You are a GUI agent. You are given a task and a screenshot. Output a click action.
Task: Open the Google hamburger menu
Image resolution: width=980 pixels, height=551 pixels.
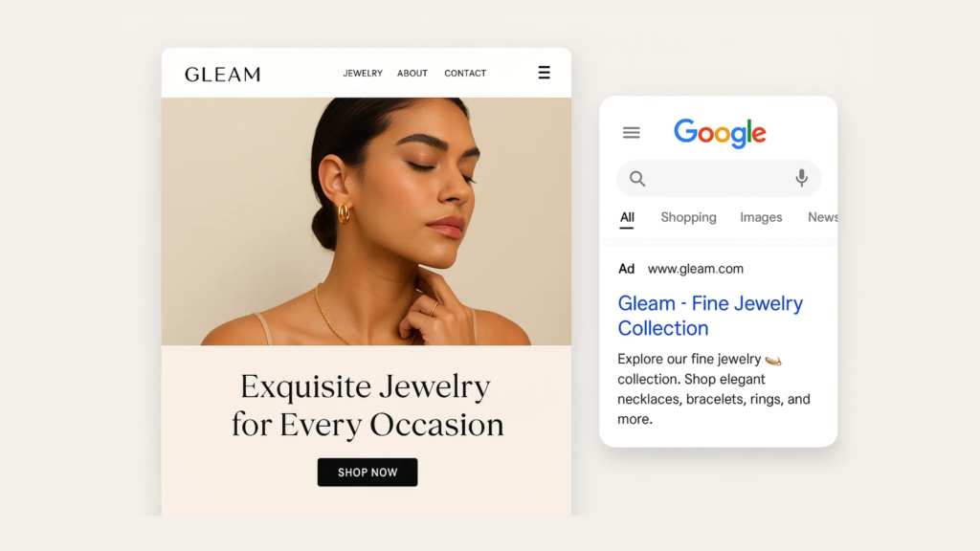click(x=632, y=132)
